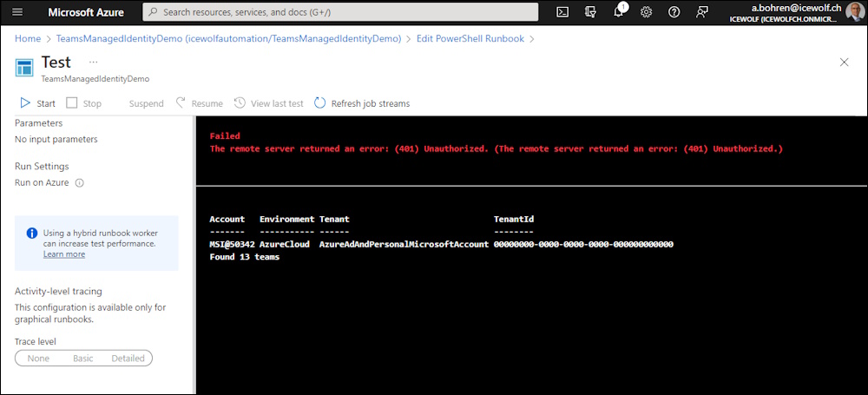The image size is (868, 395).
Task: Click account name a.bohren@icewolf.ch
Action: pyautogui.click(x=796, y=8)
